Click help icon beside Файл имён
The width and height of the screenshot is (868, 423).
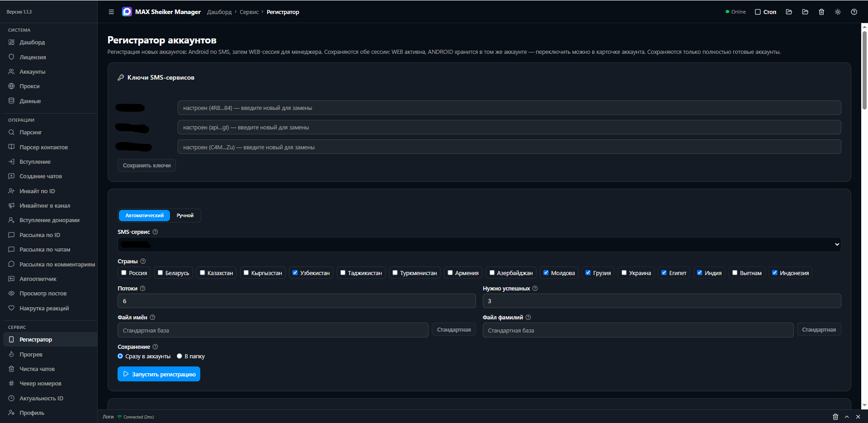click(152, 317)
